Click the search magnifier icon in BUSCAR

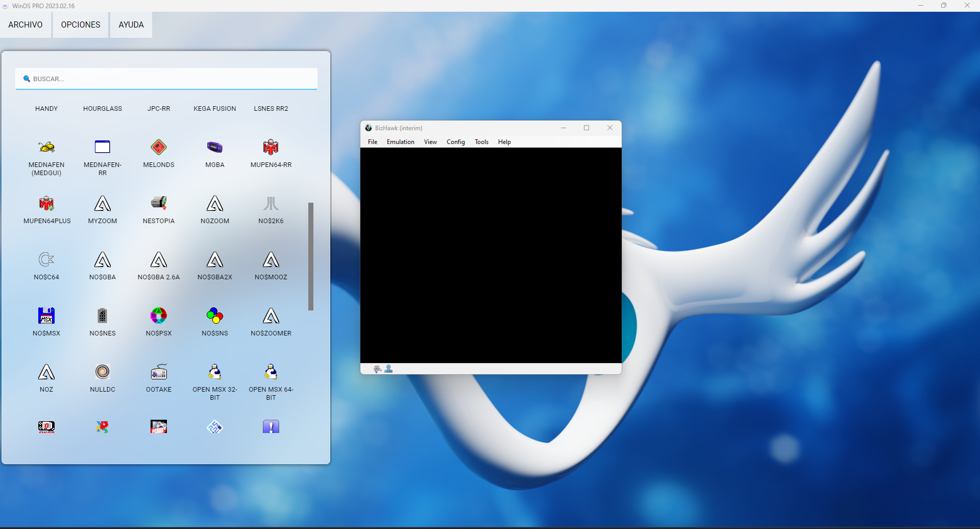(x=27, y=79)
